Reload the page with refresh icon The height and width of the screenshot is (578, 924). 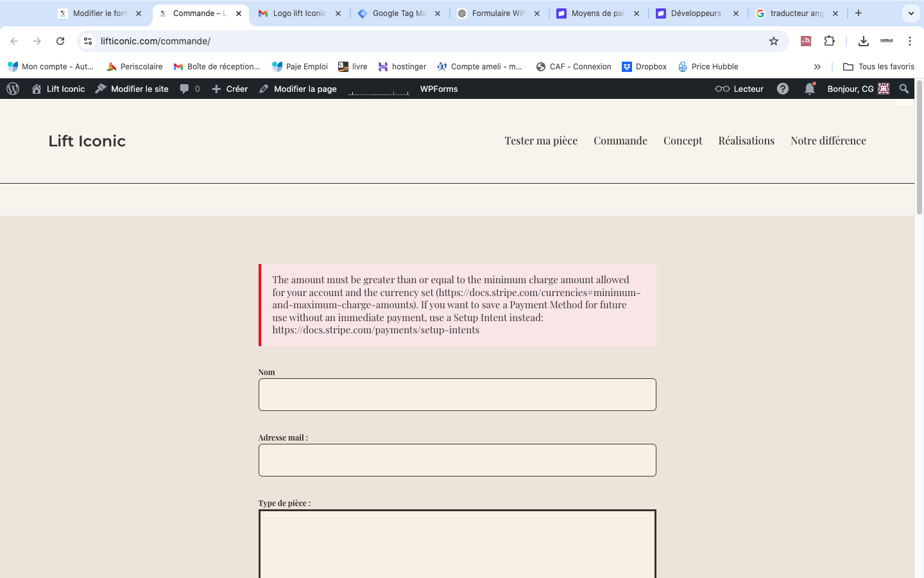tap(60, 41)
